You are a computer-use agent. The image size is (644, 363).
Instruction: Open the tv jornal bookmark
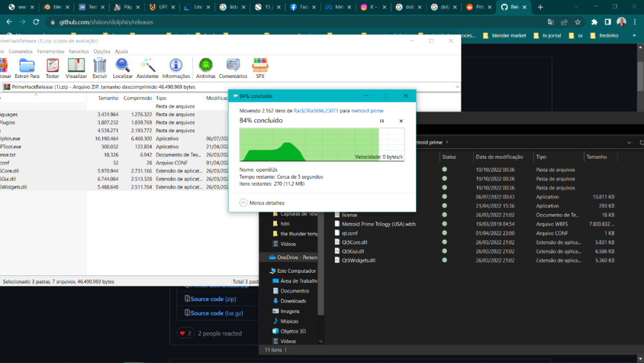pos(547,35)
